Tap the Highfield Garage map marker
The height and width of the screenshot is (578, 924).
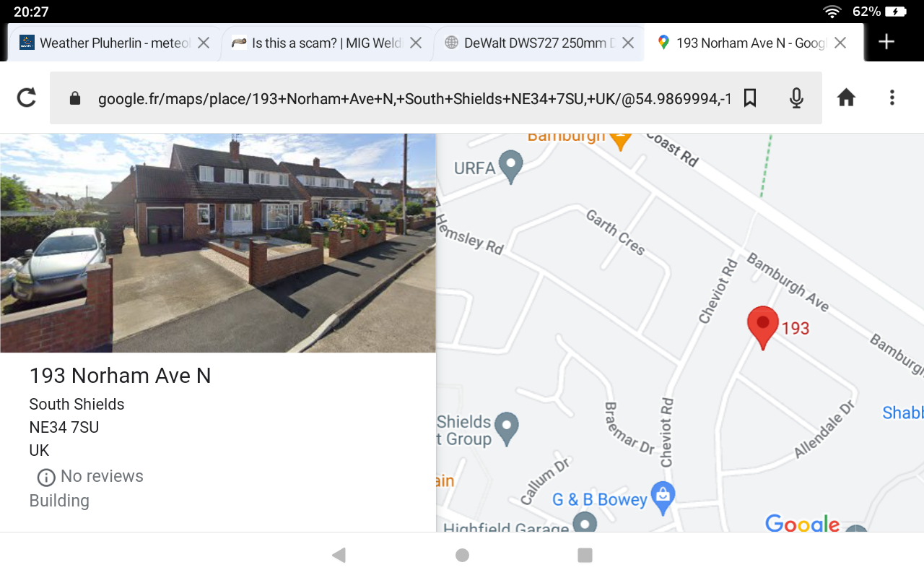(584, 522)
